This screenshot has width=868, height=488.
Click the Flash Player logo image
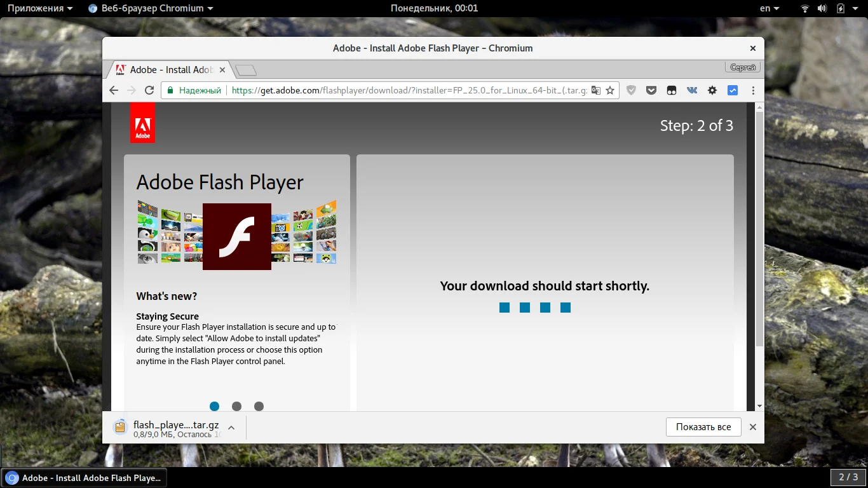click(237, 236)
